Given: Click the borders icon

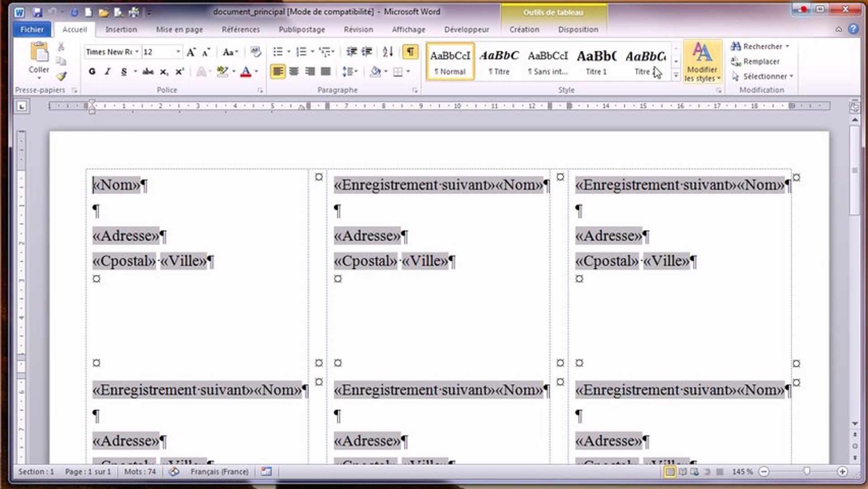Looking at the screenshot, I should click(x=398, y=72).
